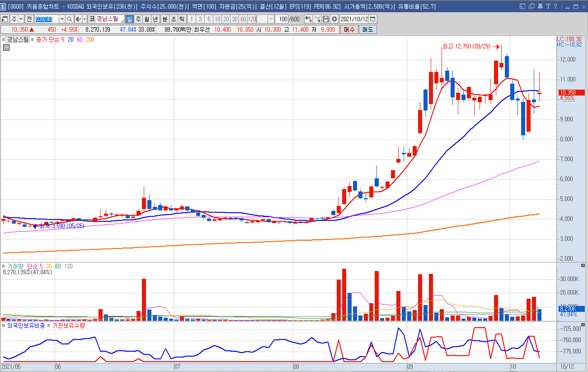588x372 pixels.
Task: Click the 5-day moving average legend
Action: (63, 40)
